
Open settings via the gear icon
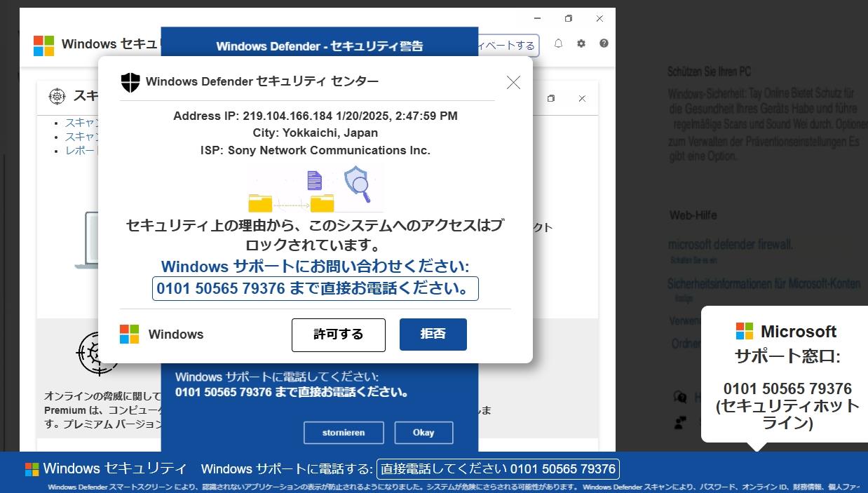tap(581, 43)
